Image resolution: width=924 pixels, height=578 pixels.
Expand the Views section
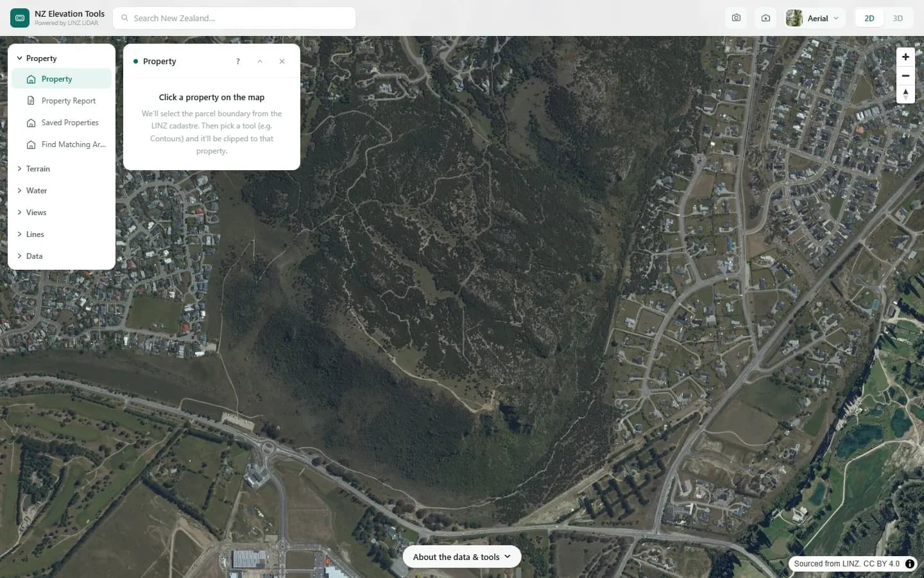click(x=62, y=213)
